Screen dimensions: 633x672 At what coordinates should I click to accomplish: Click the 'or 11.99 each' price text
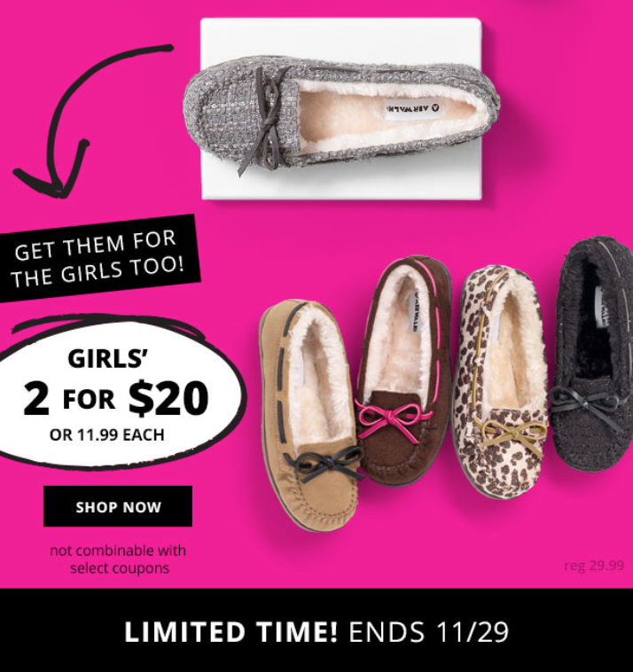[x=107, y=435]
